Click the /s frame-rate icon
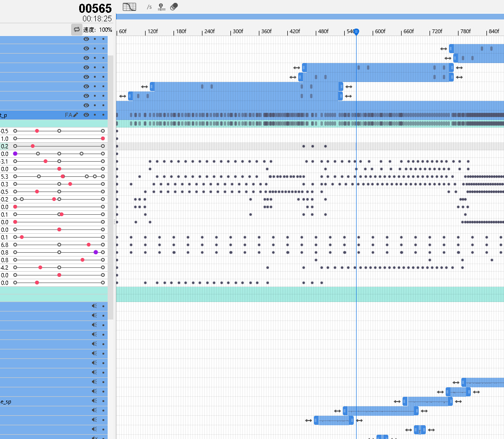The height and width of the screenshot is (439, 504). coord(149,7)
